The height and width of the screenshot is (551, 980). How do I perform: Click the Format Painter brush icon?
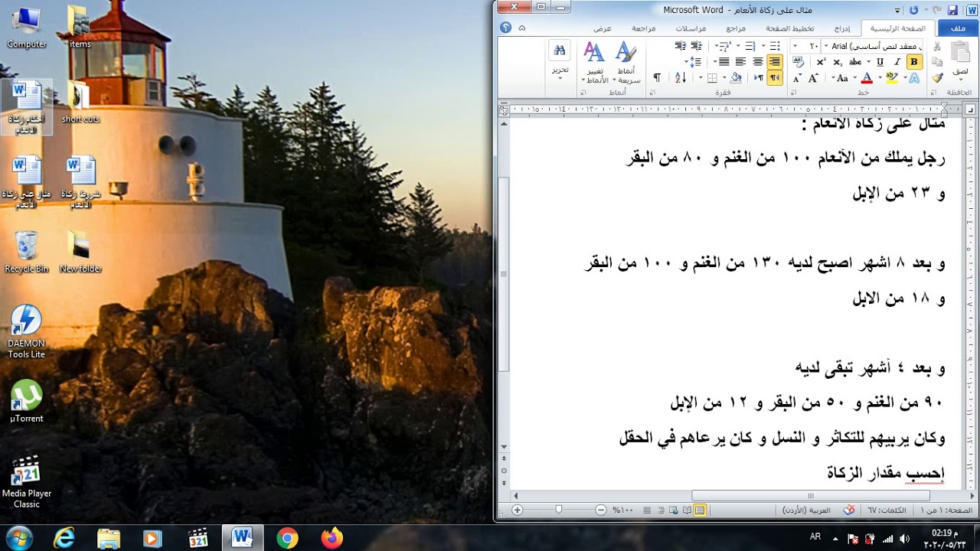click(937, 77)
